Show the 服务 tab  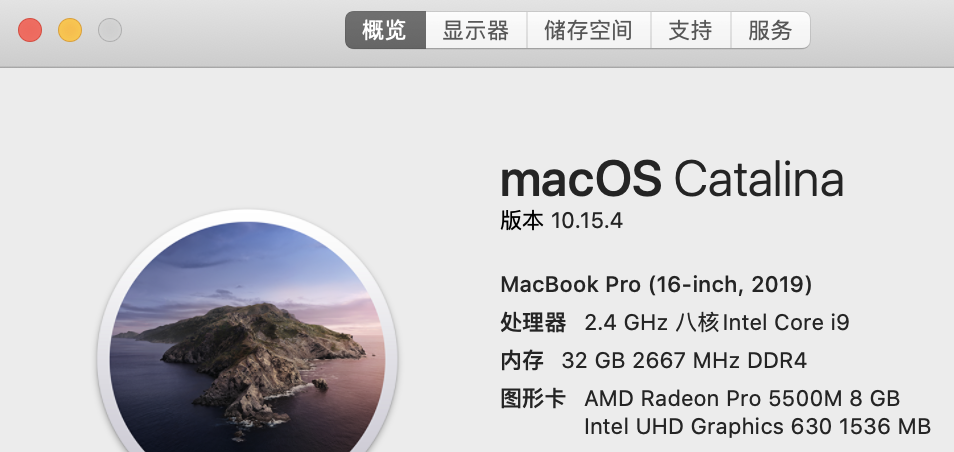[770, 30]
